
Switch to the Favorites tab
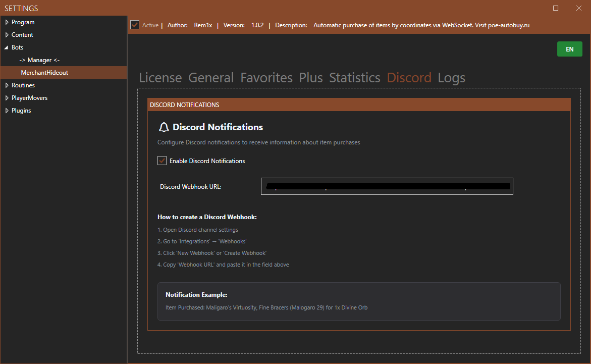pyautogui.click(x=266, y=78)
